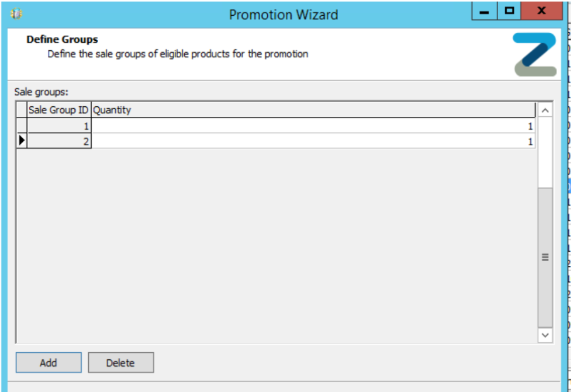Select Sale Group ID cell containing 2
This screenshot has height=392, width=577.
point(59,140)
